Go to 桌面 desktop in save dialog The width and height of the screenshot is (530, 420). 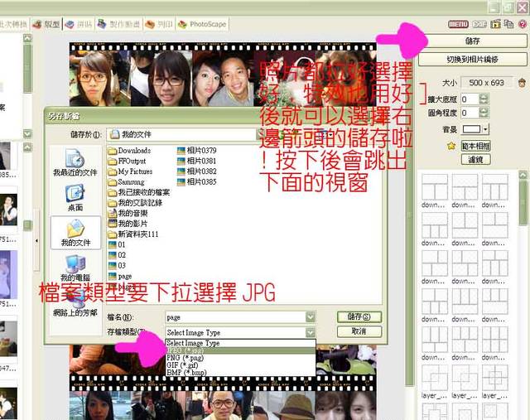click(75, 198)
